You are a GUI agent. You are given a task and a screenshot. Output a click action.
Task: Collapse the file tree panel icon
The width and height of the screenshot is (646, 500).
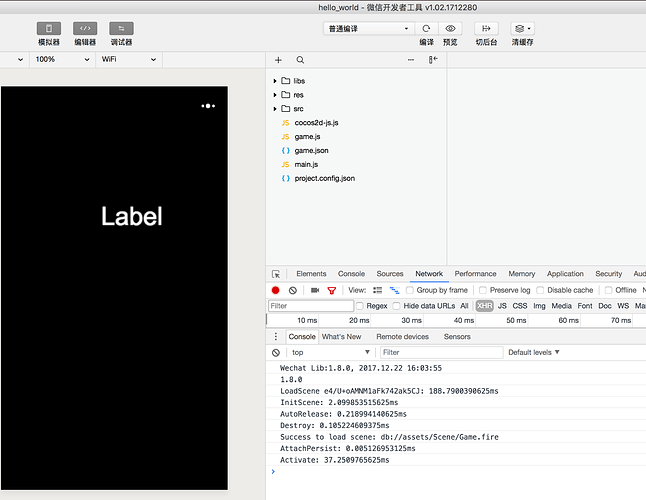click(433, 60)
